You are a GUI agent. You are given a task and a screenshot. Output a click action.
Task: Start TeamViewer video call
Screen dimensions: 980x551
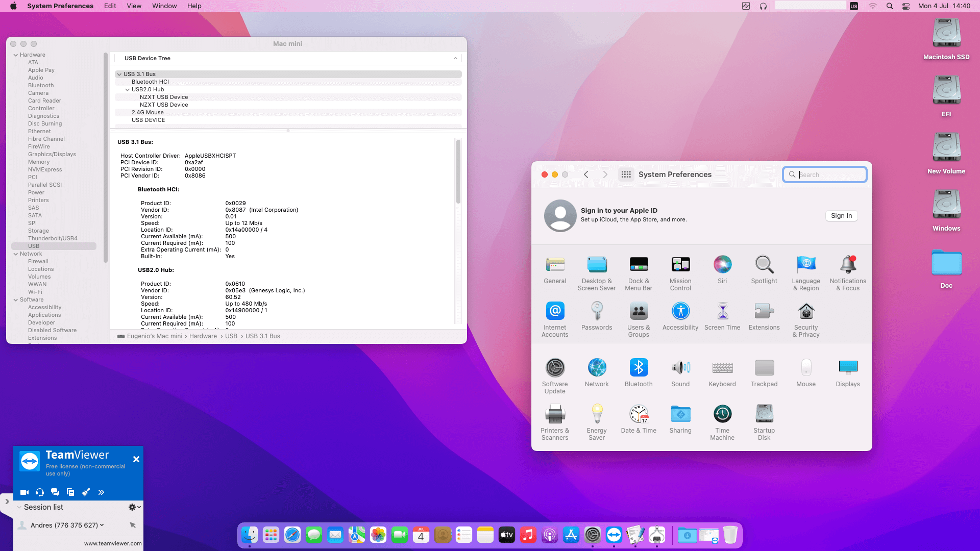click(x=24, y=492)
